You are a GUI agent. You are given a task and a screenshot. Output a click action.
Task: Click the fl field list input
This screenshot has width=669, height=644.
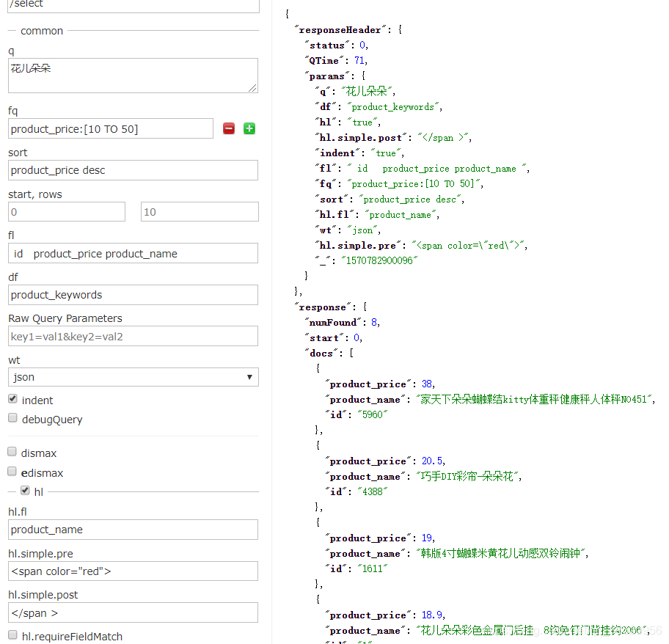(133, 254)
